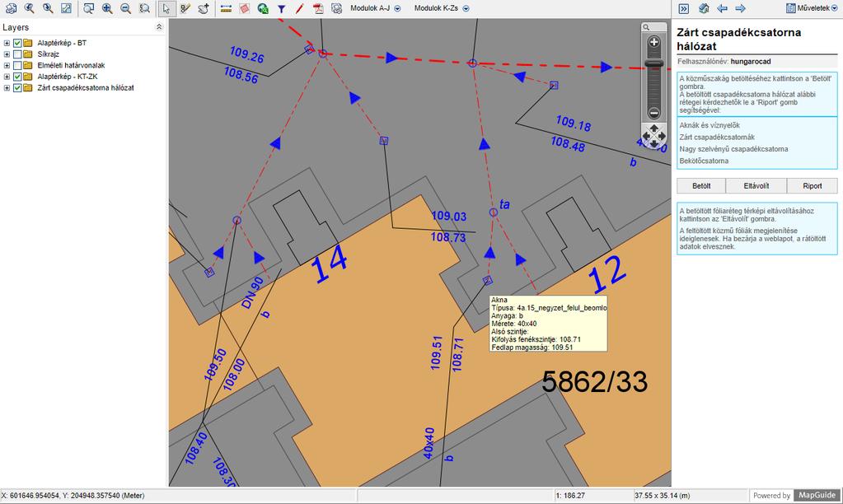Viewport: 843px width, 504px height.
Task: Expand the Síkrajz layer group
Action: (7, 54)
